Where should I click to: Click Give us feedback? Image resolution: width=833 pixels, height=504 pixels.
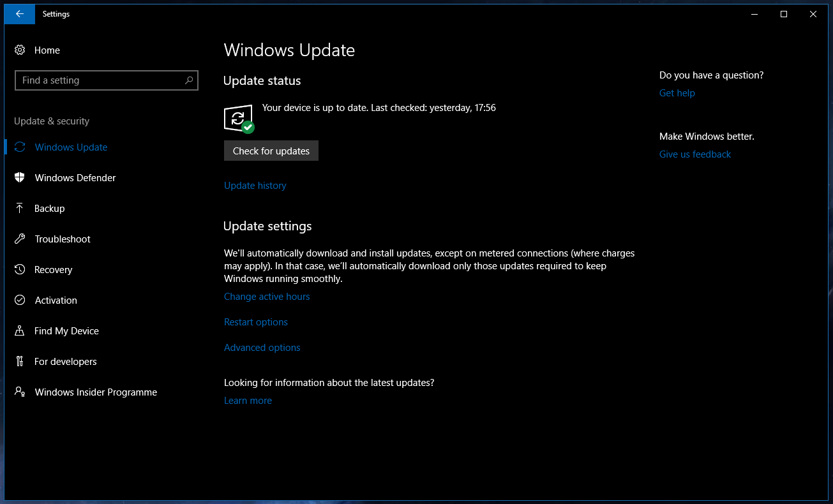coord(694,154)
